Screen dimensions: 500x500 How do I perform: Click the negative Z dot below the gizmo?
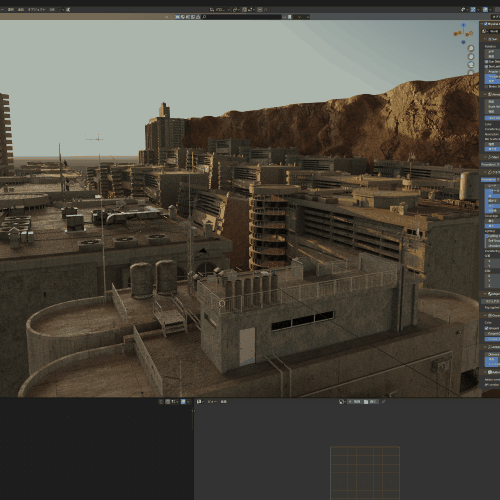(463, 42)
